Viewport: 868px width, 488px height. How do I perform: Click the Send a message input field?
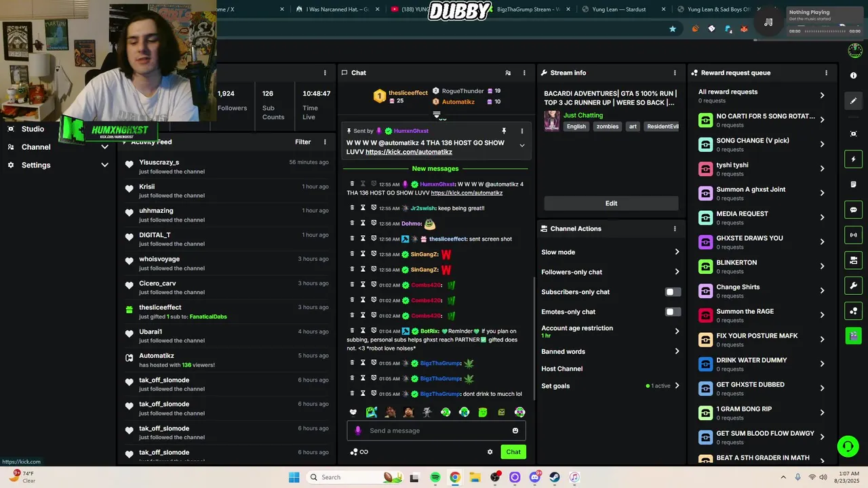(x=436, y=430)
